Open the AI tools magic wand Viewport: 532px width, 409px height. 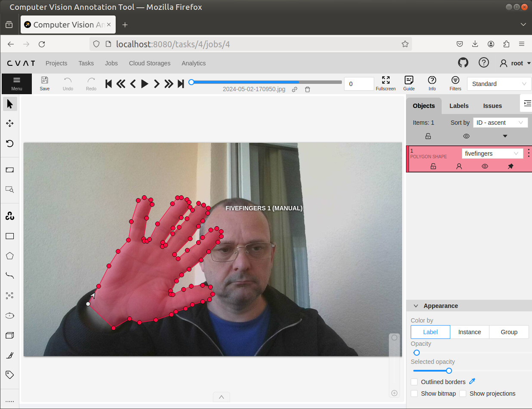click(x=9, y=216)
